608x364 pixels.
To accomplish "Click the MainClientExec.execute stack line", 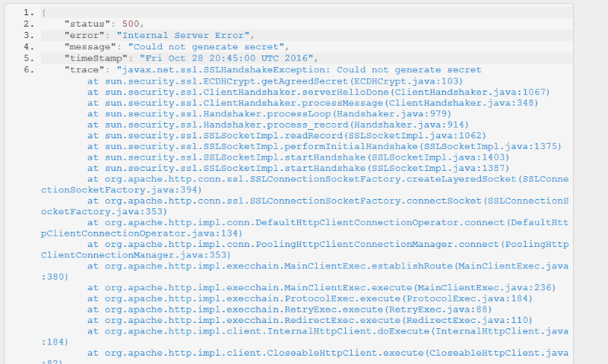I will [x=321, y=288].
